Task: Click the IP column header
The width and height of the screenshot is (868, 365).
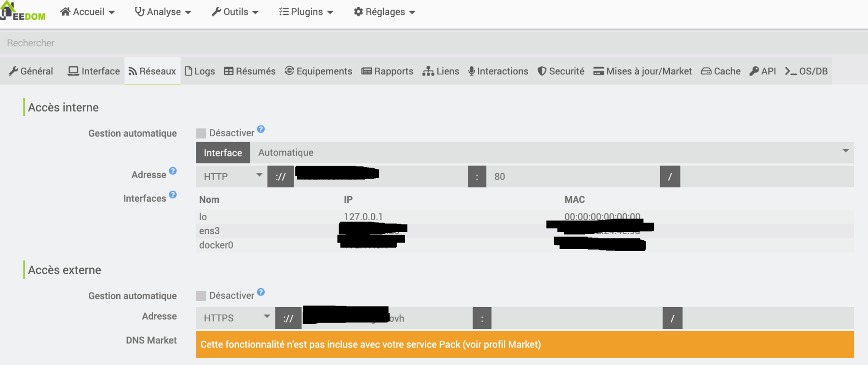Action: point(348,199)
